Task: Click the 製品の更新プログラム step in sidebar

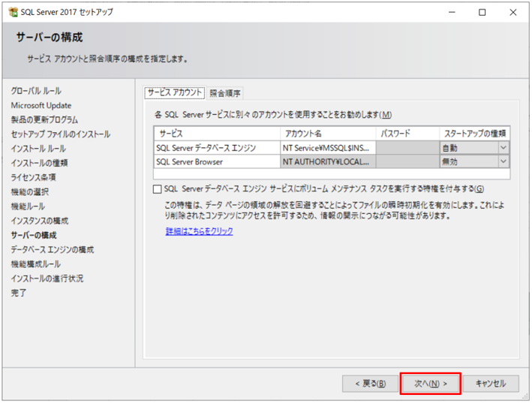Action: (44, 120)
